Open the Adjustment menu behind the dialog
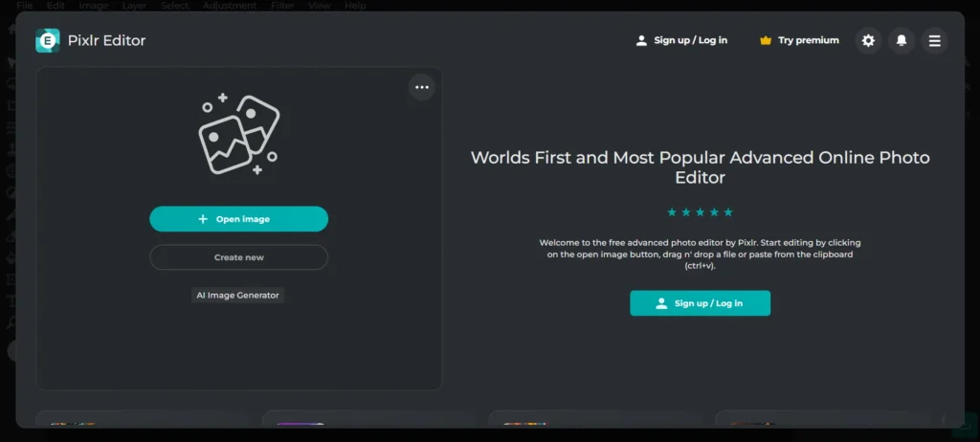This screenshot has width=980, height=442. (x=230, y=6)
